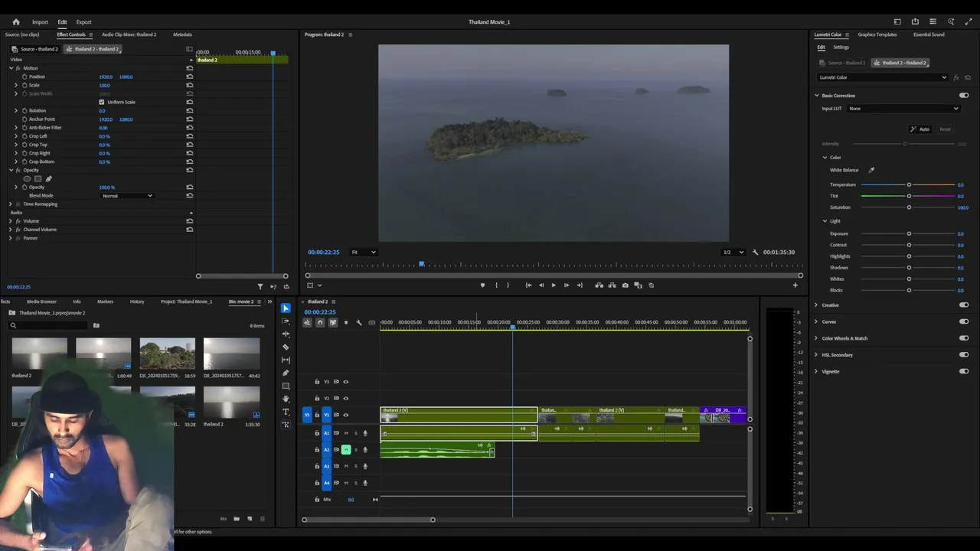
Task: Select the island clip thumbnail DJI_202401051759
Action: [167, 354]
